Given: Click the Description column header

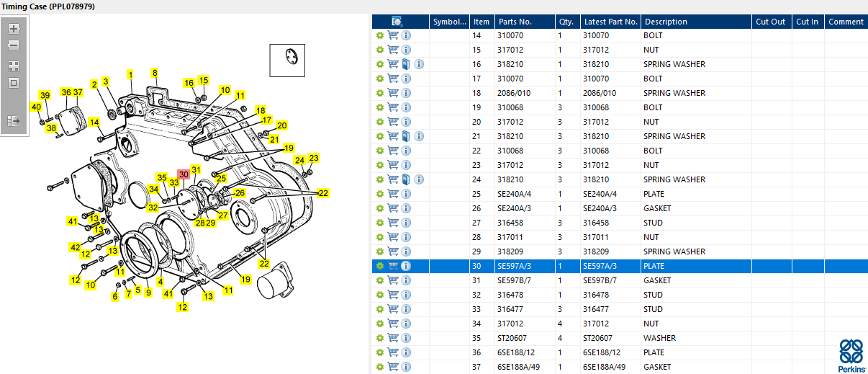Looking at the screenshot, I should (x=666, y=22).
